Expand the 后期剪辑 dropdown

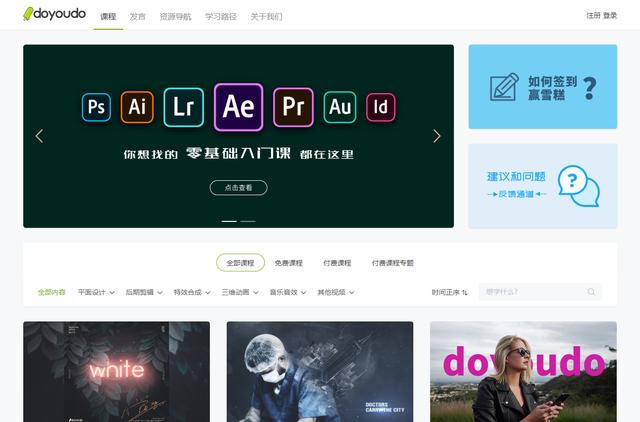(144, 292)
